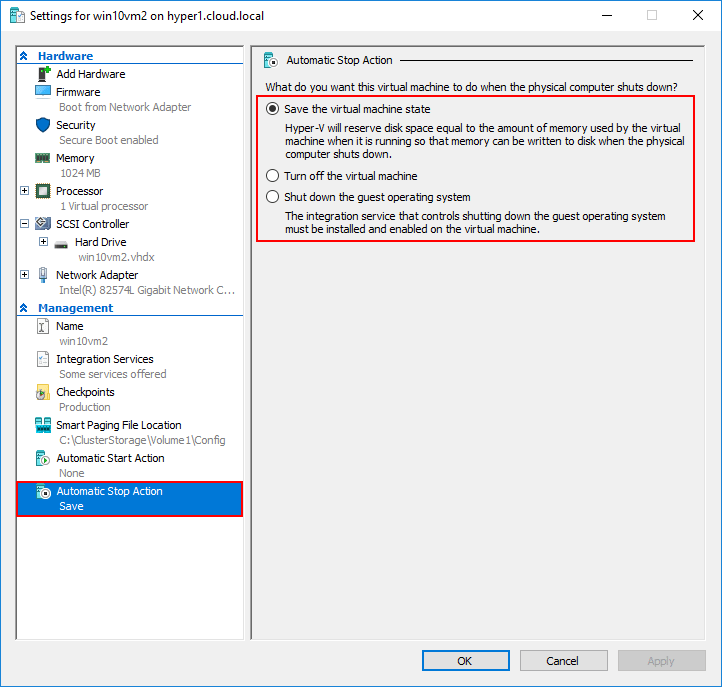
Task: Click 'Some services offered' text
Action: [x=113, y=374]
